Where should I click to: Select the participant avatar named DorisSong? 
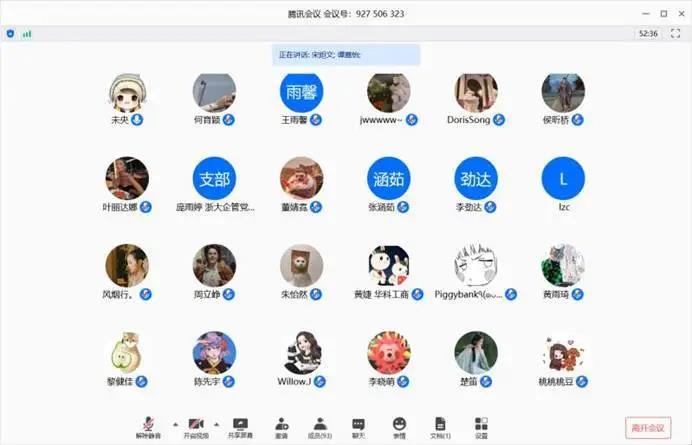476,93
